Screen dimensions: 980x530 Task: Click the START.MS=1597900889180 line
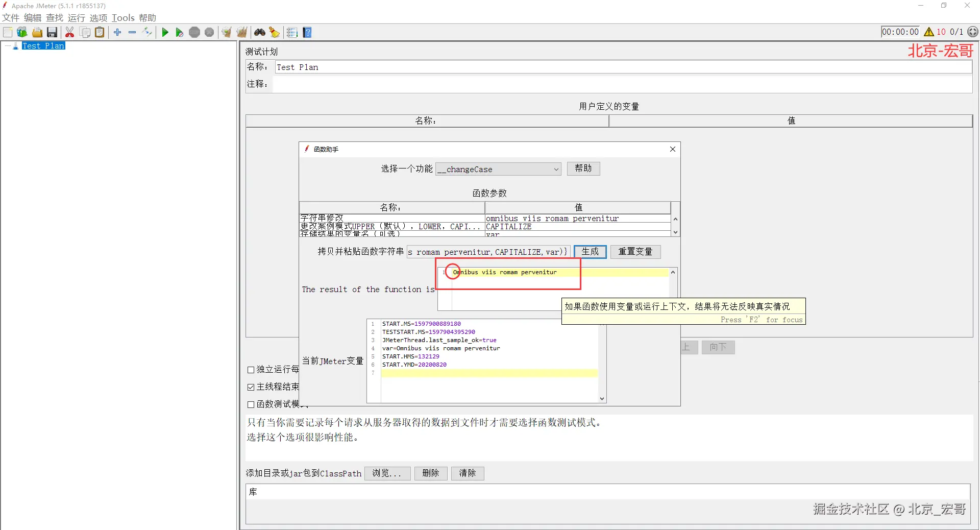tap(422, 324)
